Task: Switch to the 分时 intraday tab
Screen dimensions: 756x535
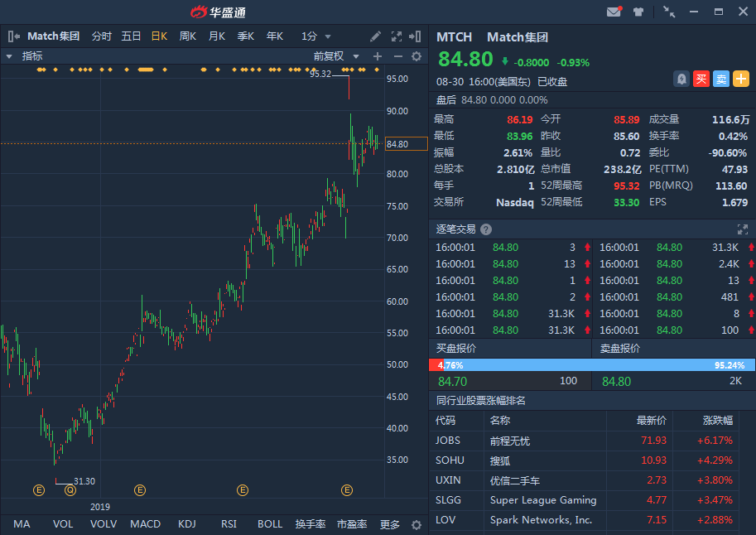Action: tap(101, 36)
